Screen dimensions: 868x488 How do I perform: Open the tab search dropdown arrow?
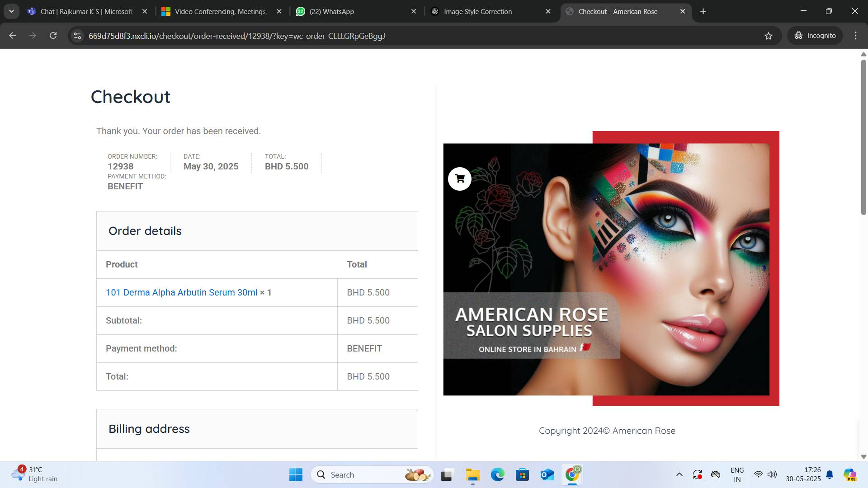point(11,11)
